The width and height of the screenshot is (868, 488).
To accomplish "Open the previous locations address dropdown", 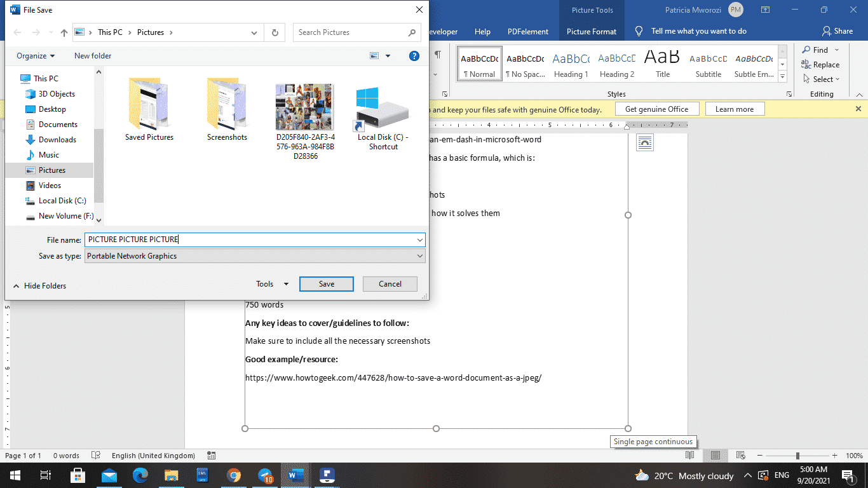I will tap(254, 32).
